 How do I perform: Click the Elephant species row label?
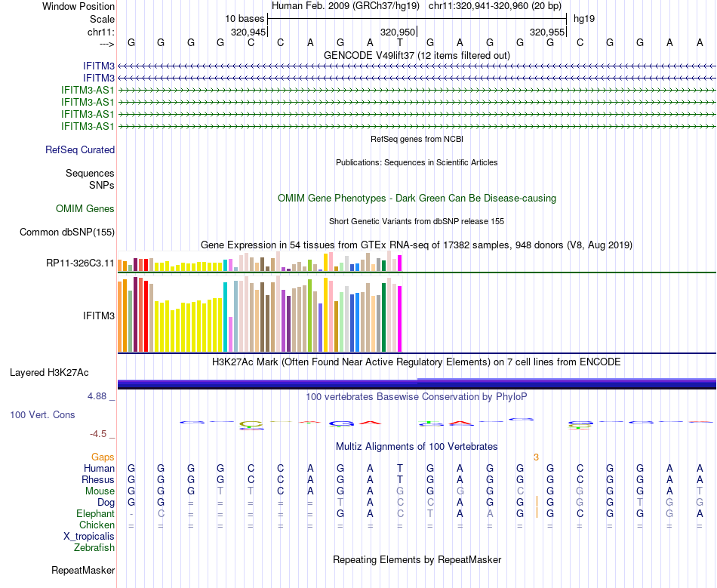click(x=95, y=514)
